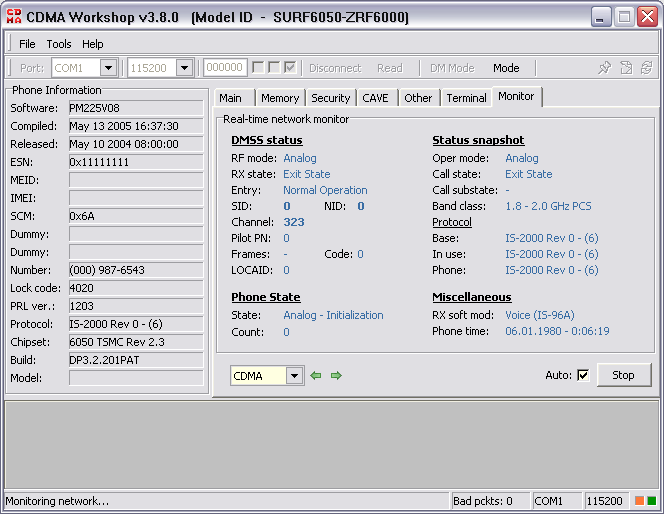
Task: Click the State value Analog - Initialization
Action: [333, 315]
